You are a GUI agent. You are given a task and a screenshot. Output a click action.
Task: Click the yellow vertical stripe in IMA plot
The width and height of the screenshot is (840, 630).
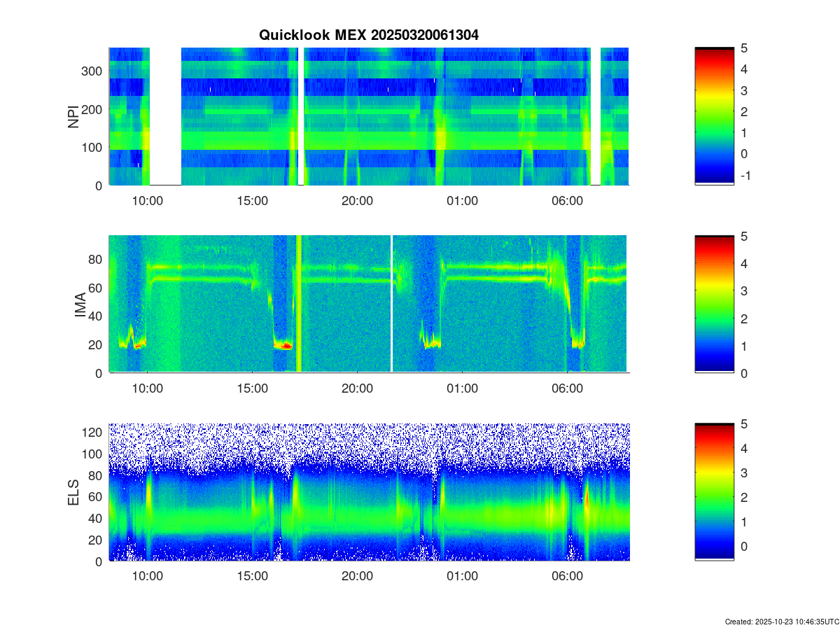pos(299,303)
